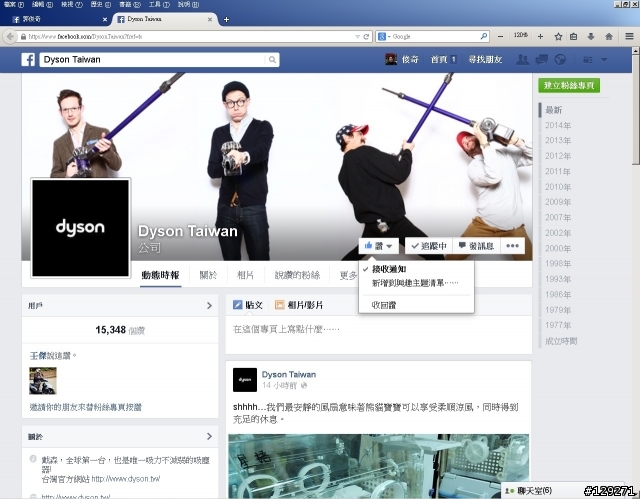640x499 pixels.
Task: Click the browser back arrow button
Action: (10, 37)
